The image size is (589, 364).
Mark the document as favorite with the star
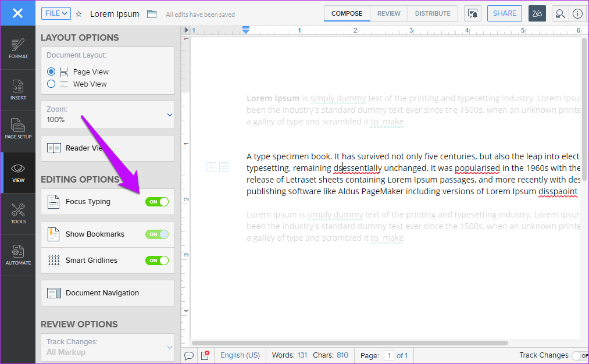(78, 14)
